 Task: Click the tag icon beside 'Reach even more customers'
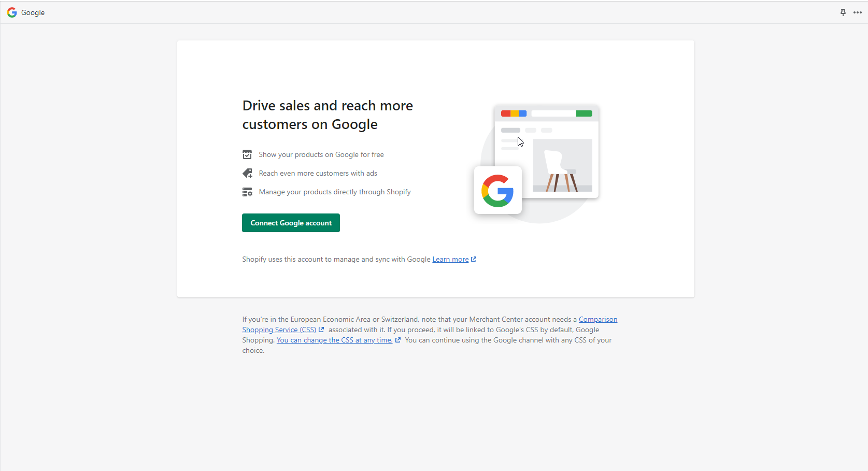pyautogui.click(x=247, y=173)
